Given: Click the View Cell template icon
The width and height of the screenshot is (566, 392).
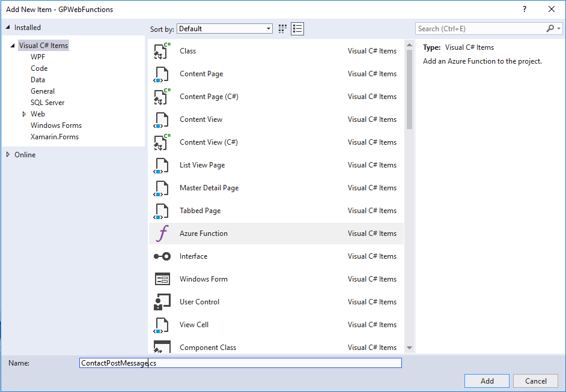Looking at the screenshot, I should click(161, 325).
